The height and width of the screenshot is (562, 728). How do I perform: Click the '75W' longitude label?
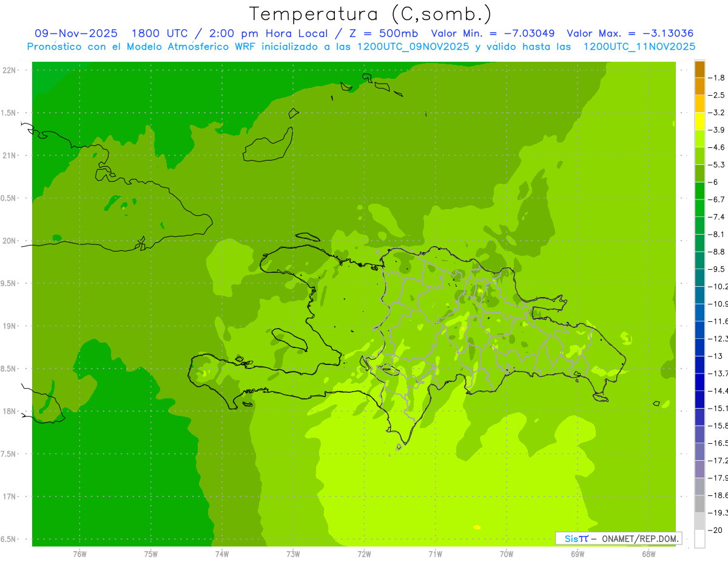point(151,554)
